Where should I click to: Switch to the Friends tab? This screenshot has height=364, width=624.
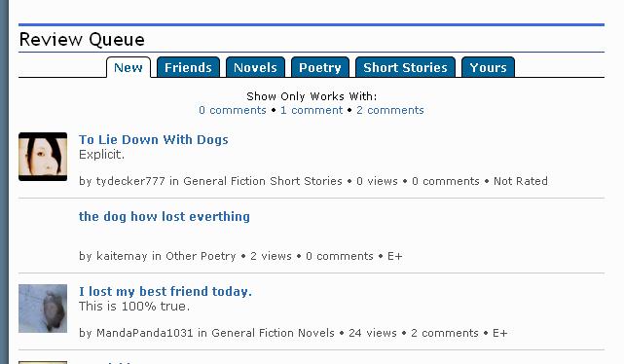click(188, 67)
